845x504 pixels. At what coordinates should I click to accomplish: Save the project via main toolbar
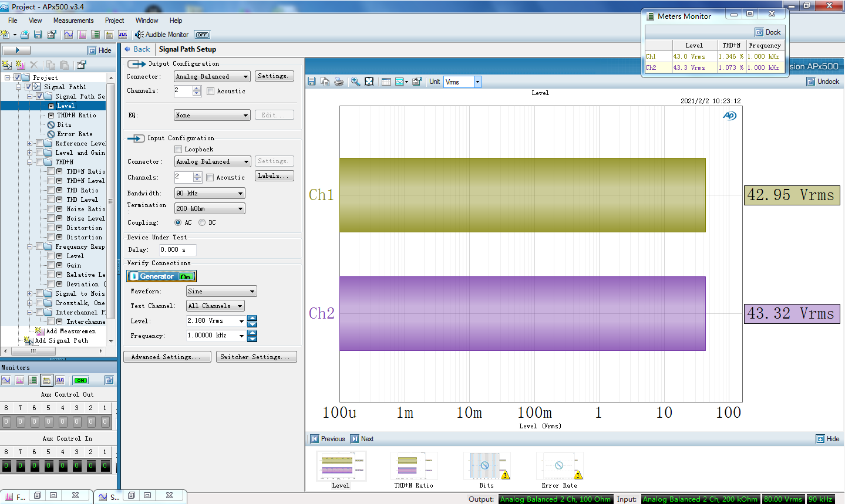[38, 35]
